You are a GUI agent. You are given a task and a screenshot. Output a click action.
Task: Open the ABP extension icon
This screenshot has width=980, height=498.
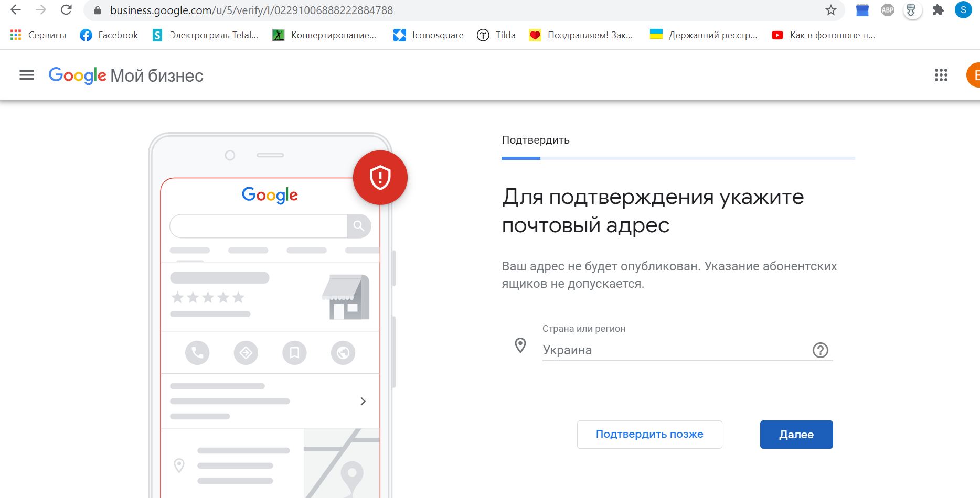pyautogui.click(x=888, y=10)
